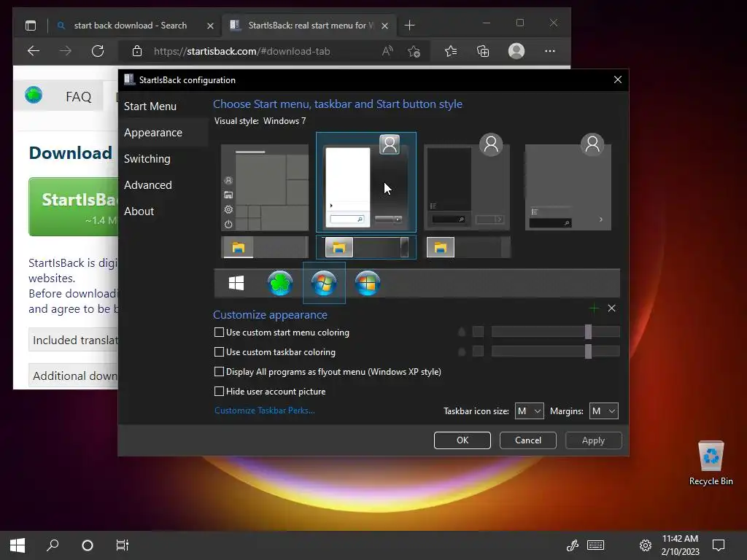The height and width of the screenshot is (560, 747).
Task: Click green StartIsBack download button on webpage
Action: [x=74, y=206]
